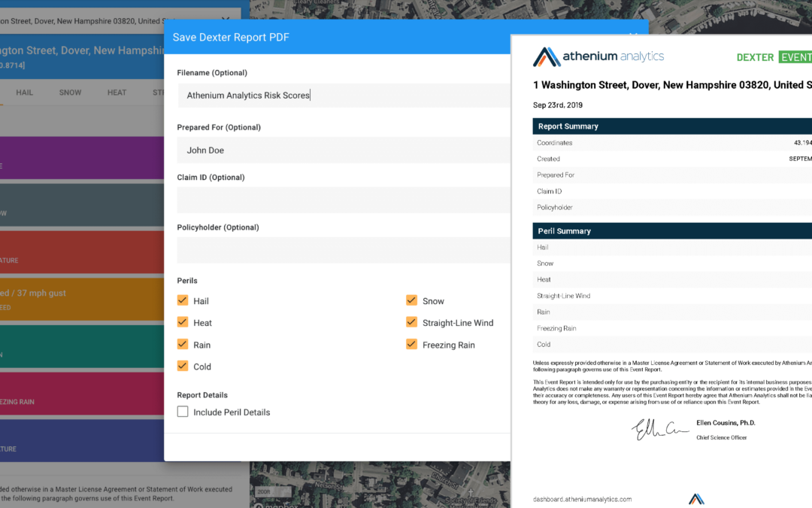Click the Prepared For input field
This screenshot has height=508, width=812.
pyautogui.click(x=344, y=151)
